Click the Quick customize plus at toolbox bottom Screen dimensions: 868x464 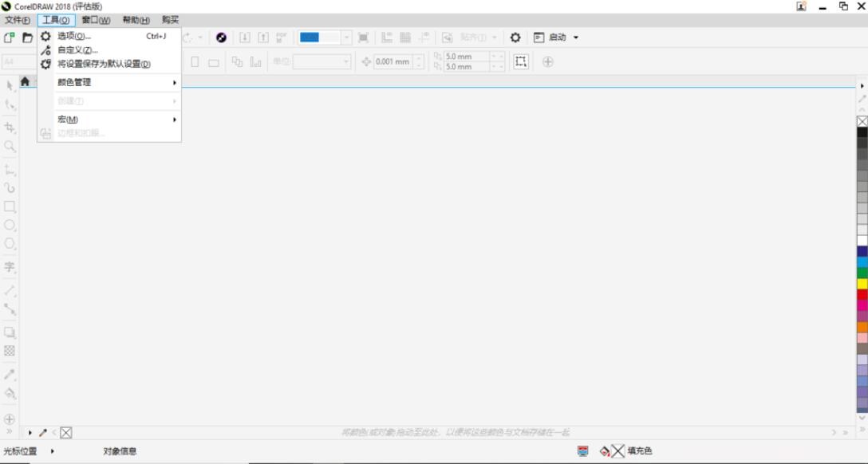click(10, 419)
